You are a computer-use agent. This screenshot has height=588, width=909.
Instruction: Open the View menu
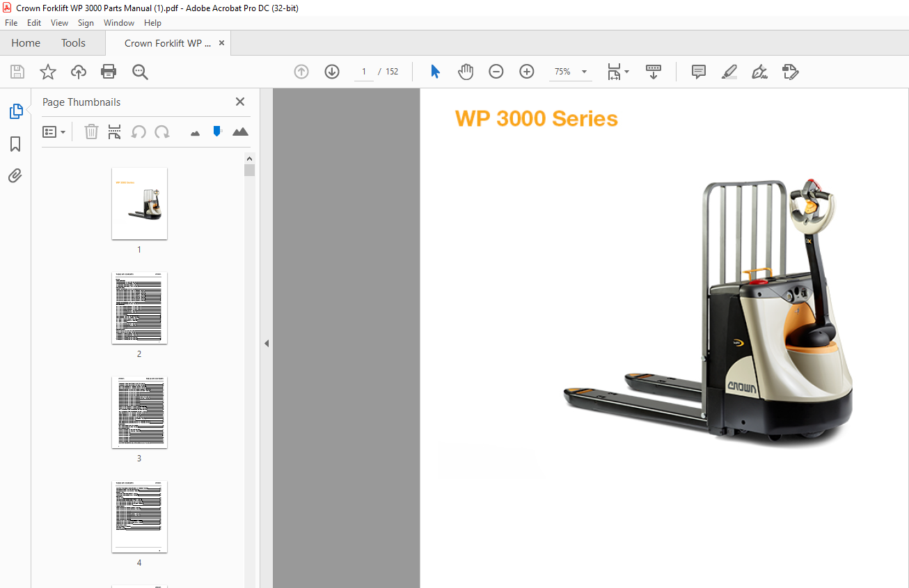[x=60, y=23]
